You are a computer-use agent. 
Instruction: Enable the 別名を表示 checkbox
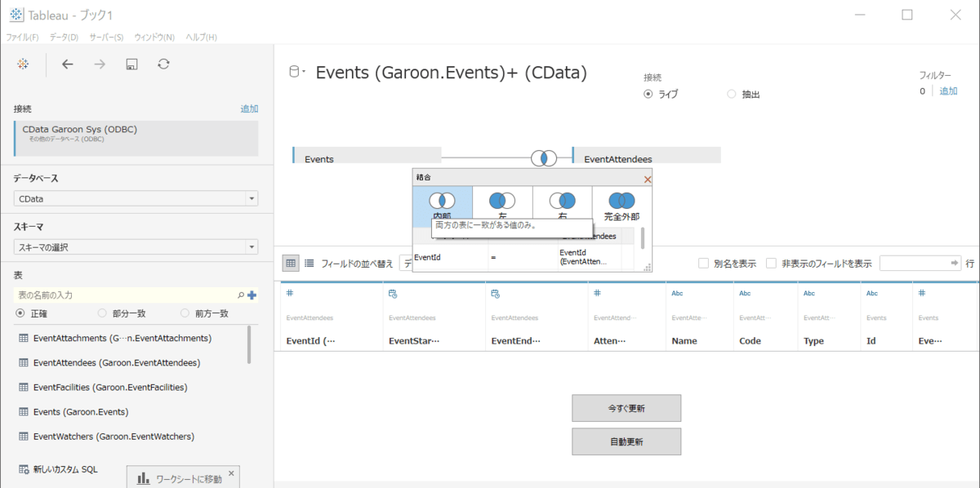(703, 263)
